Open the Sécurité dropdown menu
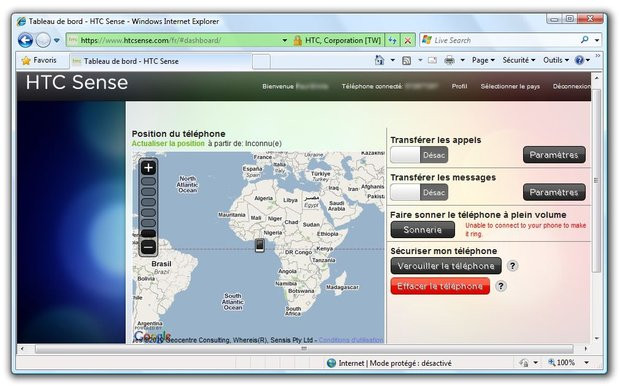This screenshot has height=386, width=620. tap(518, 60)
